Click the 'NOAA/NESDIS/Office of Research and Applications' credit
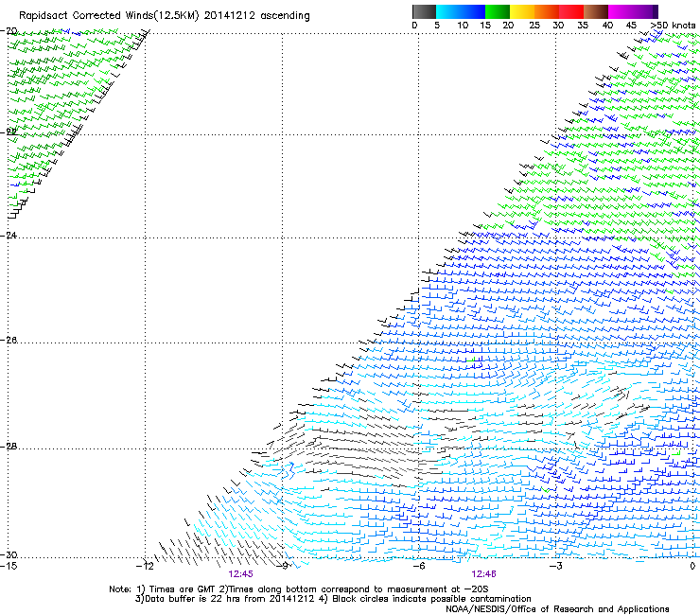700x615 pixels. tap(557, 609)
